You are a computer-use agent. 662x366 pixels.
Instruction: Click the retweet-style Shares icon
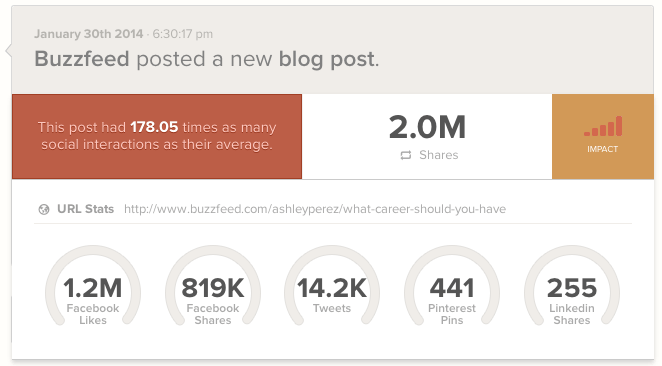coord(406,155)
